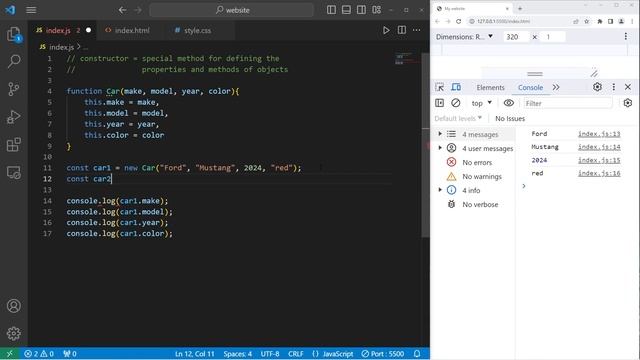Click the Port : 5500 Live Server item
The image size is (640, 360).
(383, 353)
